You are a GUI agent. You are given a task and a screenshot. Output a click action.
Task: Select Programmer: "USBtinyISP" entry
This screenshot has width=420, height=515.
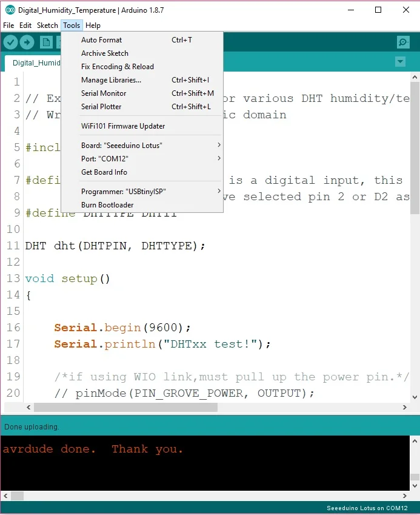point(142,192)
